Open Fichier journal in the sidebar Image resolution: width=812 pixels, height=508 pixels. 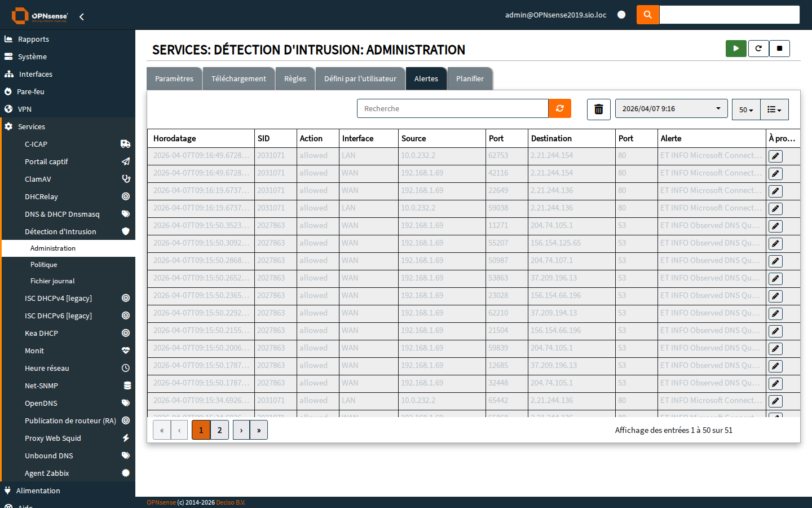click(69, 281)
